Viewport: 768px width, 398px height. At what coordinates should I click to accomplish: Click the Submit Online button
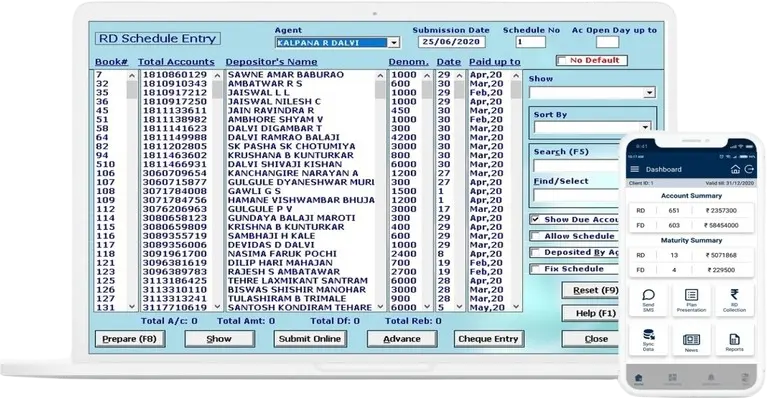click(x=310, y=339)
